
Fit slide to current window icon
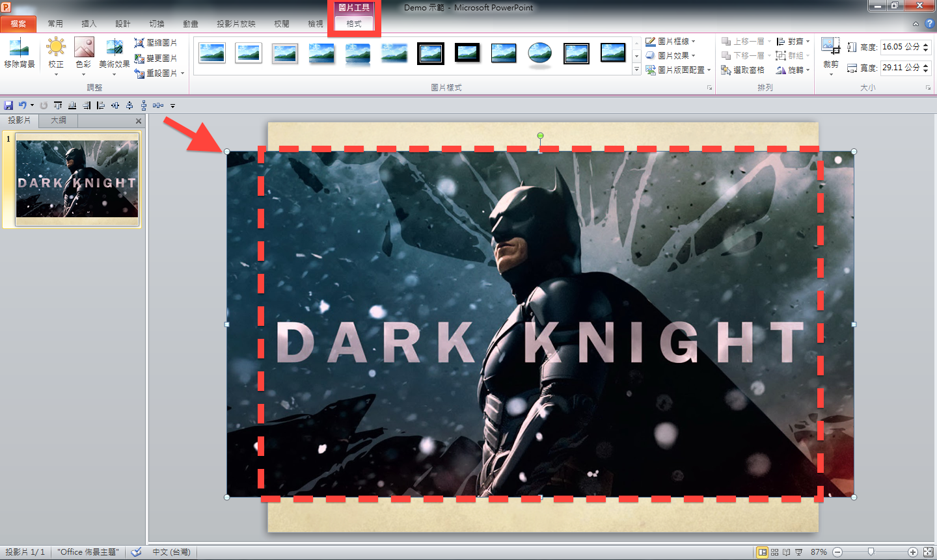pyautogui.click(x=929, y=552)
